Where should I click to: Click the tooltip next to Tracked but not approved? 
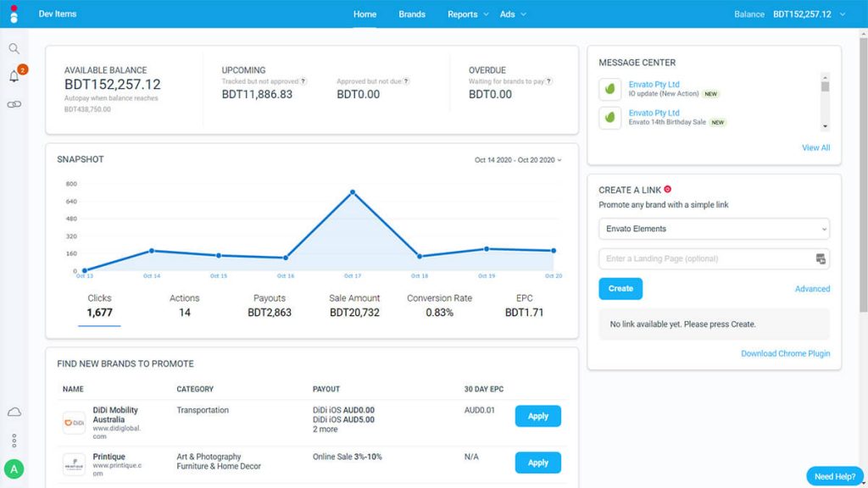(x=304, y=80)
